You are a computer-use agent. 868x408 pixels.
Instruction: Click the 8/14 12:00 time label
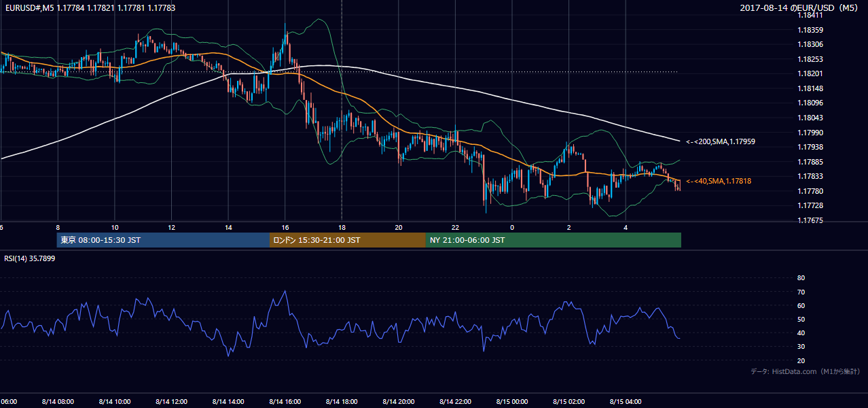tap(171, 401)
